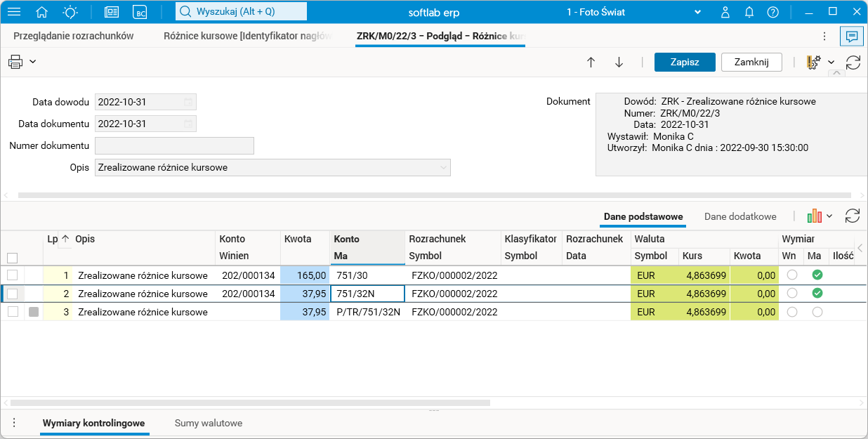Open the lightbulb tips menu
Viewport: 868px width, 439px height.
pyautogui.click(x=70, y=12)
